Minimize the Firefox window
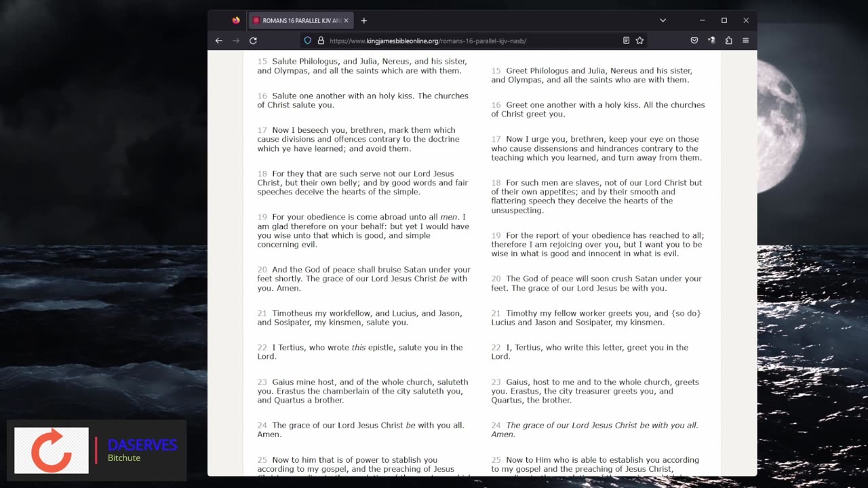Image resolution: width=868 pixels, height=488 pixels. pyautogui.click(x=702, y=20)
